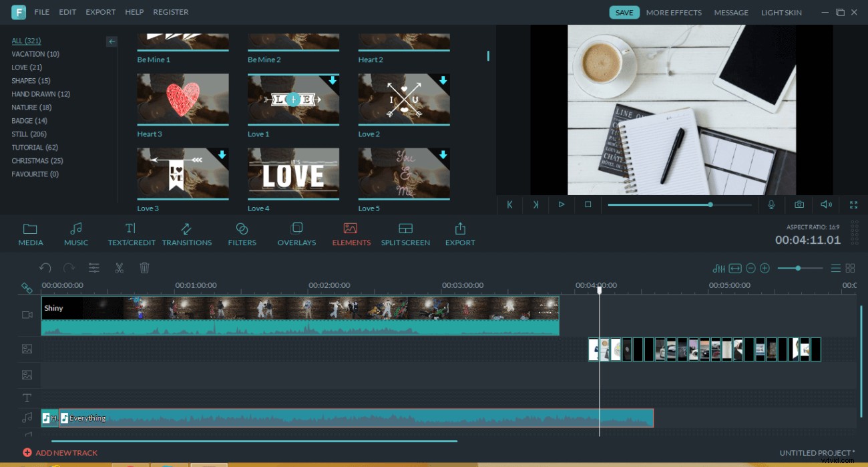Open the Music library

75,234
